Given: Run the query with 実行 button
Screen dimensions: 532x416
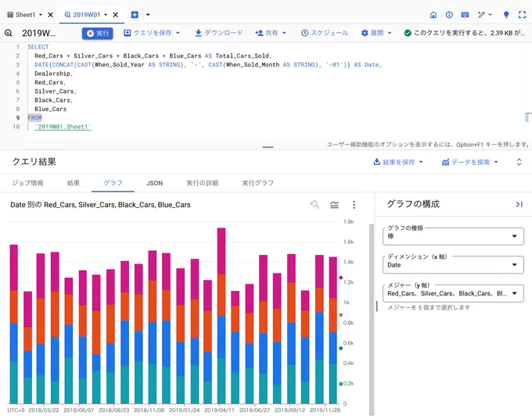Looking at the screenshot, I should (x=97, y=33).
